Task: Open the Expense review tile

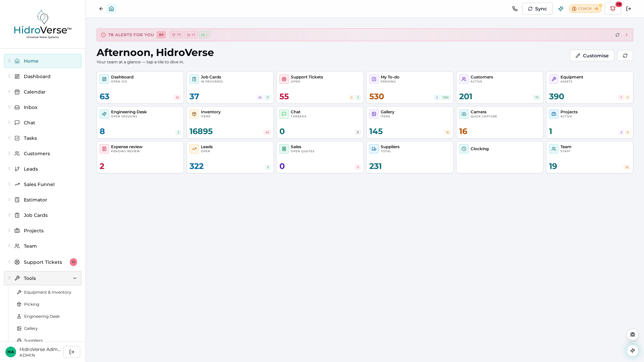Action: tap(140, 157)
